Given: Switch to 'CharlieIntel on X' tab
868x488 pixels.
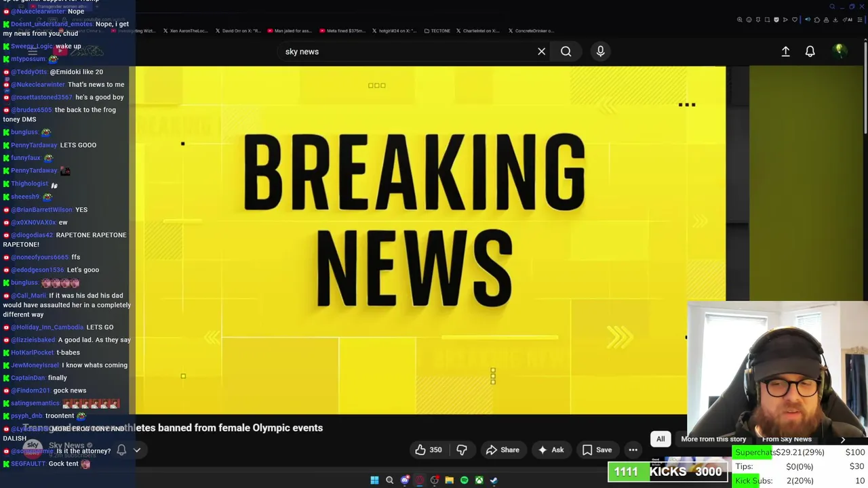Looking at the screenshot, I should [478, 30].
